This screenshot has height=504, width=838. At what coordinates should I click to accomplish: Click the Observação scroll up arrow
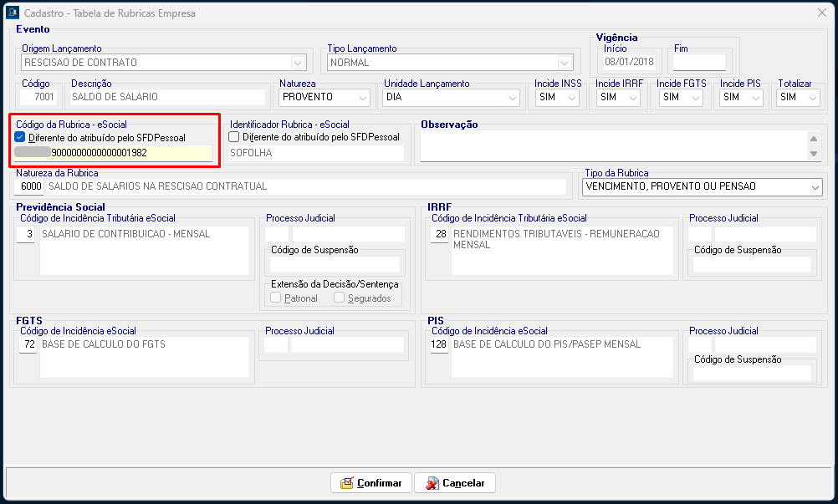(x=814, y=139)
